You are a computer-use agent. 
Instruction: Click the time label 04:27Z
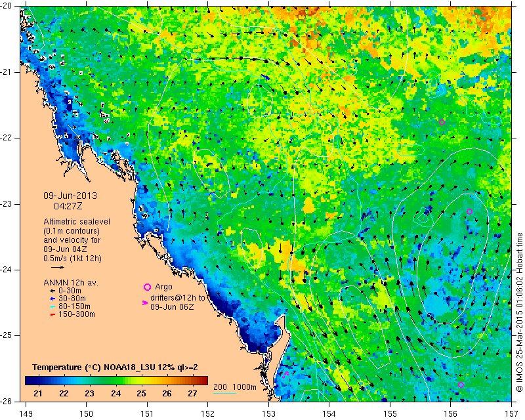point(68,206)
